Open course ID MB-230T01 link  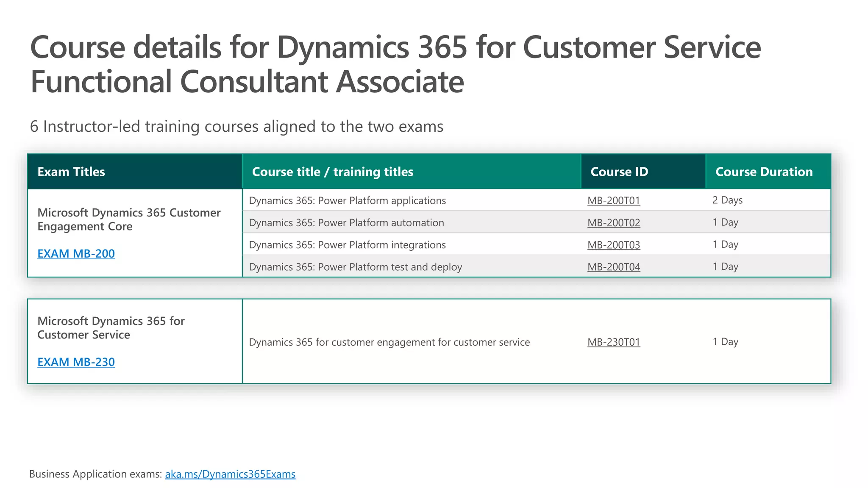click(614, 342)
